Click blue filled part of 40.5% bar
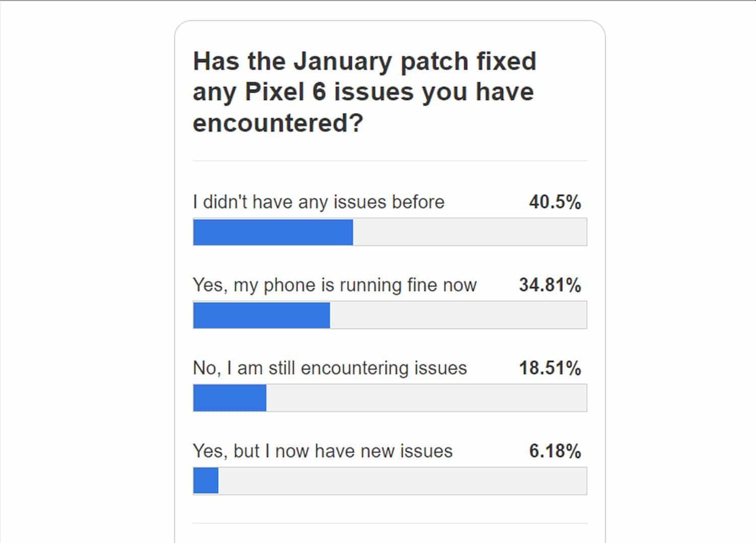This screenshot has width=756, height=543. click(x=273, y=232)
